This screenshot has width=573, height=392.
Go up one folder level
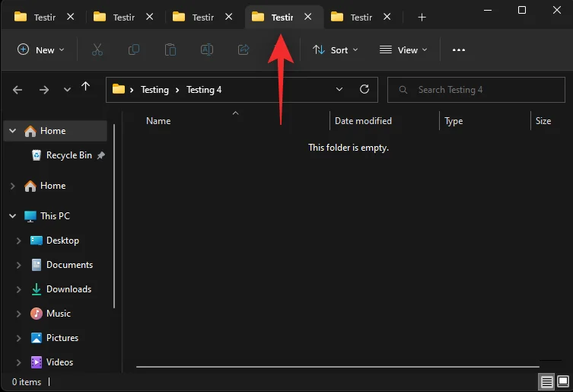tap(86, 88)
